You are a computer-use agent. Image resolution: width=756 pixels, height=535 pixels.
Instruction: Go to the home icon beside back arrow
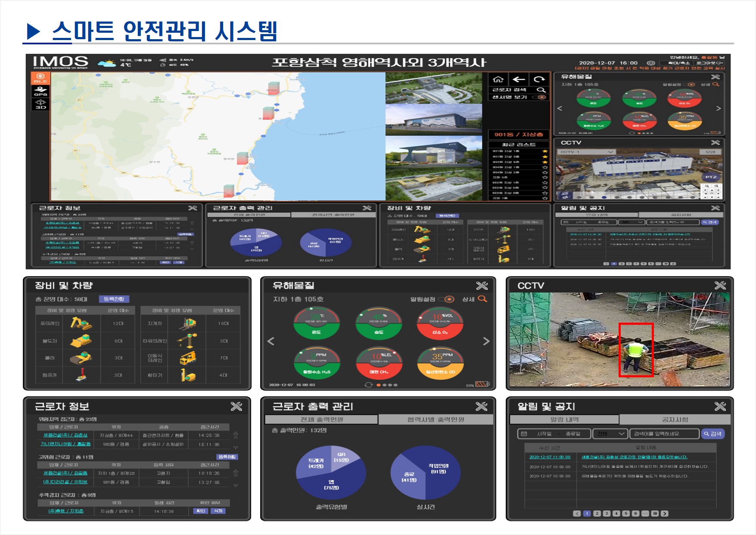coord(498,79)
